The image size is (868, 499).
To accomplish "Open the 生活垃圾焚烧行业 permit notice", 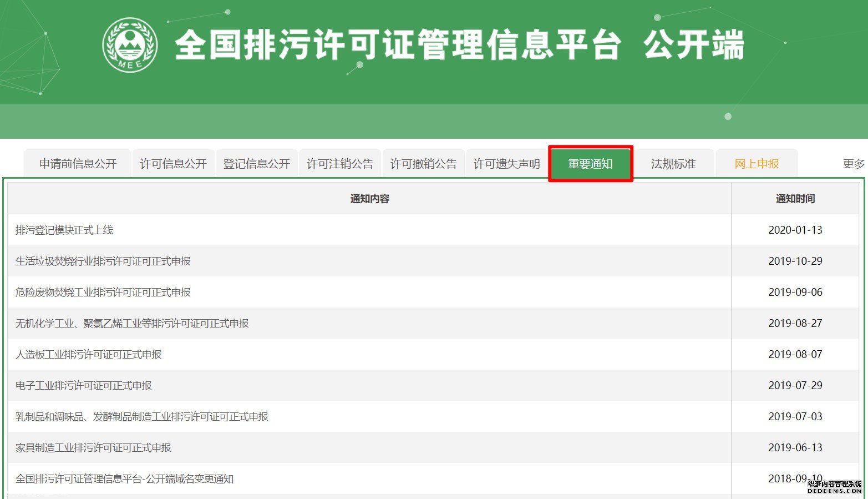I will [103, 261].
